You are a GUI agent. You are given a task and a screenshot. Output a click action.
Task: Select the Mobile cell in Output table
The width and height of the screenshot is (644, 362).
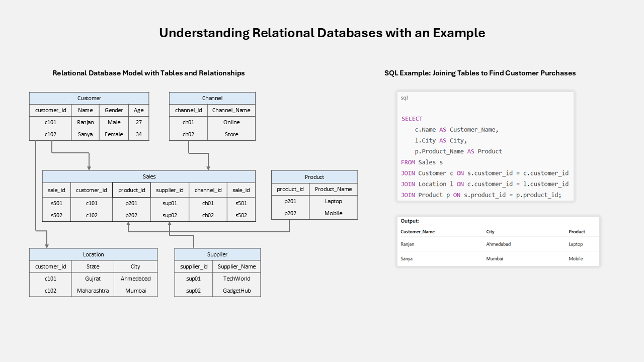pos(576,258)
